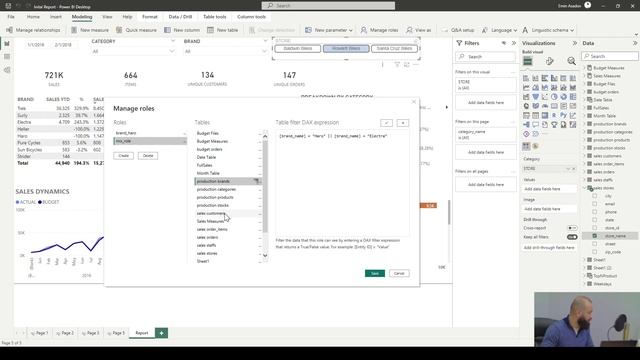Click the Manage relationships ribbon icon
Image resolution: width=640 pixels, height=360 pixels.
click(x=9, y=30)
